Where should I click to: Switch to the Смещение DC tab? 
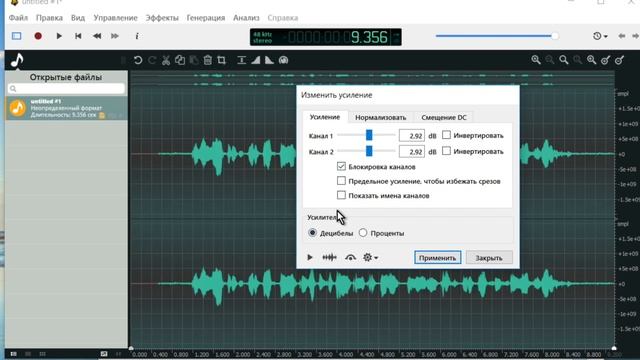(x=444, y=118)
